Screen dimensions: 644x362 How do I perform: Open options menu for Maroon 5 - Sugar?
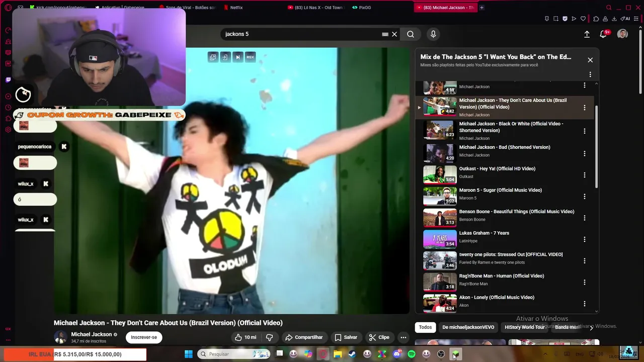(x=584, y=197)
